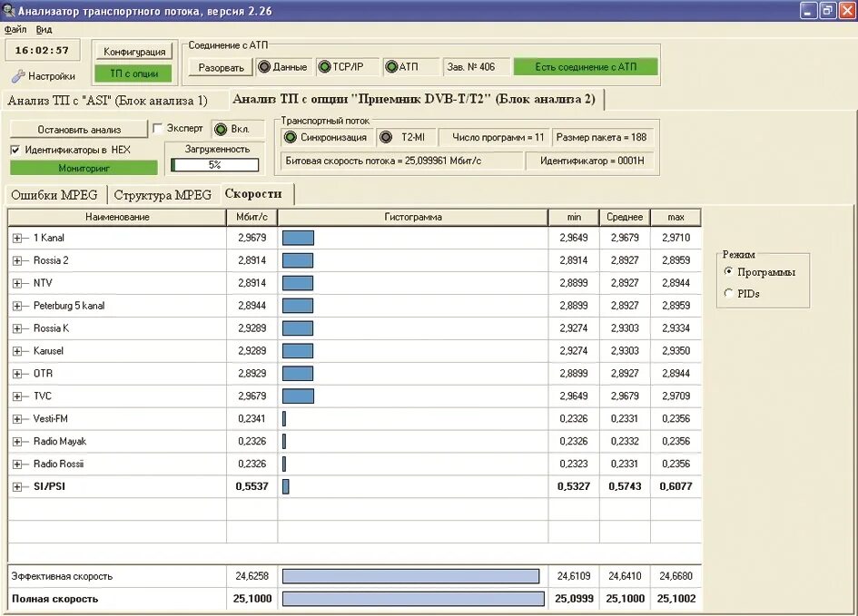The image size is (858, 616).
Task: Expand the Radio Rossii row
Action: [x=17, y=464]
